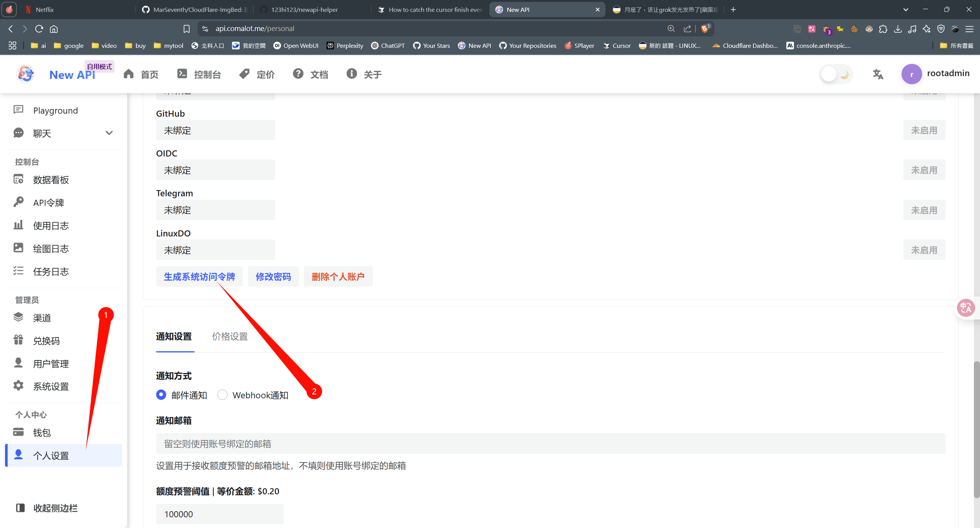Toggle the dark mode switch

pyautogui.click(x=836, y=74)
